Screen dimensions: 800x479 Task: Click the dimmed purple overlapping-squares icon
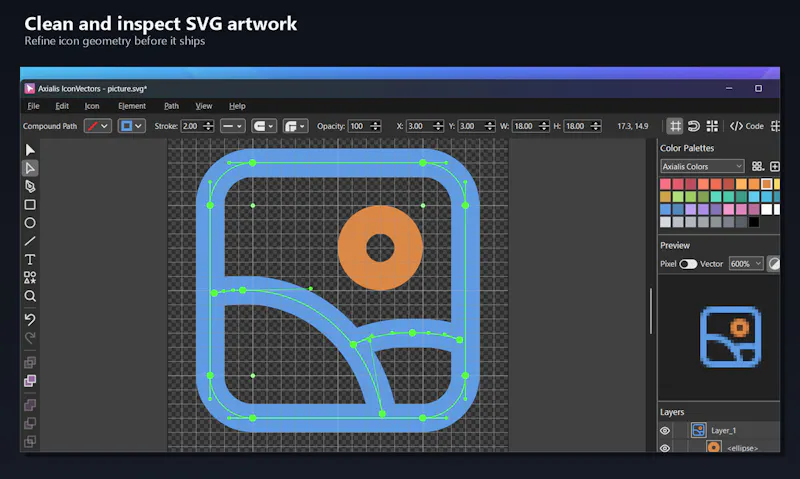[x=30, y=405]
